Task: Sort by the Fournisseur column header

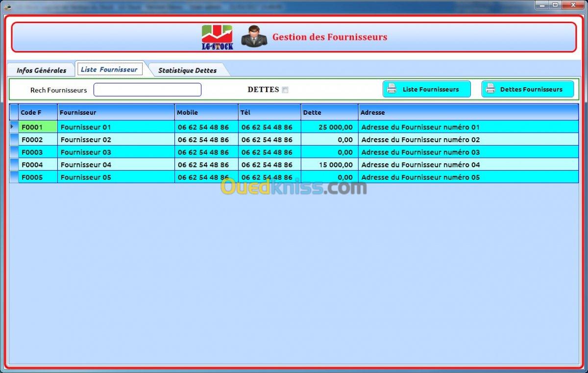Action: tap(116, 112)
